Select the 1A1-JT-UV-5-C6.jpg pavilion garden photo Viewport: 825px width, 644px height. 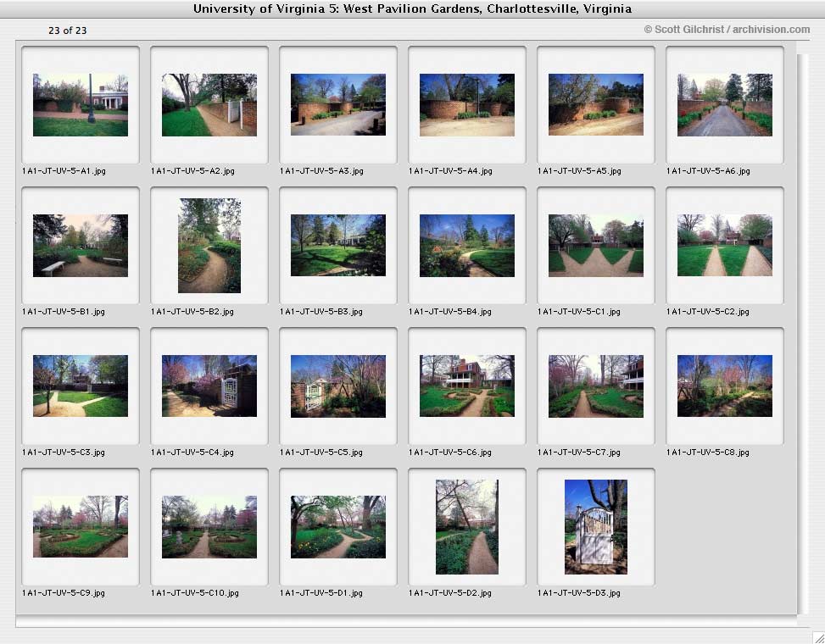(x=467, y=386)
